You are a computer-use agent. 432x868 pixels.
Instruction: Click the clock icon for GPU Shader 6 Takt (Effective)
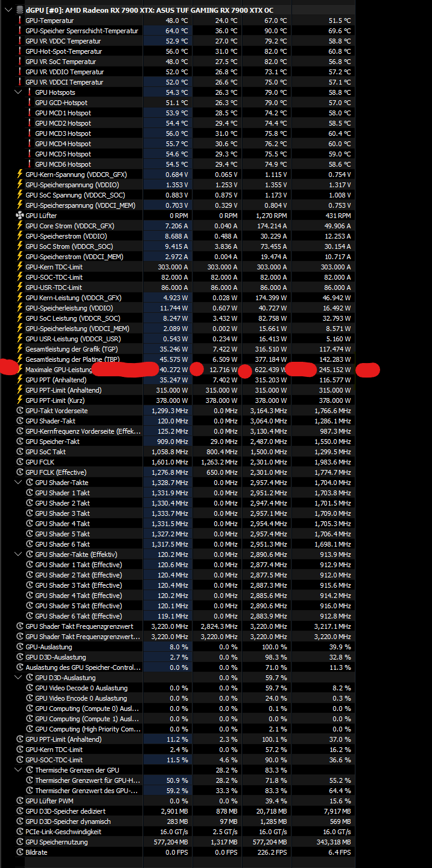pos(30,616)
